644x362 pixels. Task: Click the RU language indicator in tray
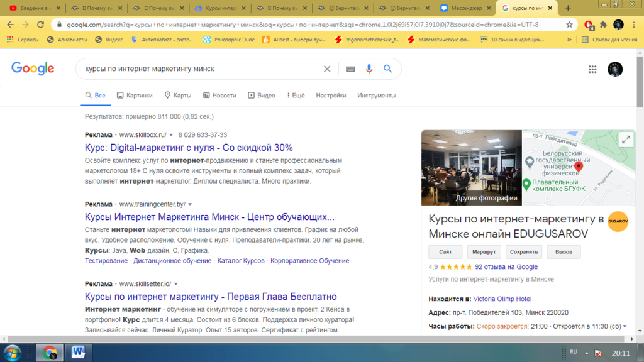(574, 353)
